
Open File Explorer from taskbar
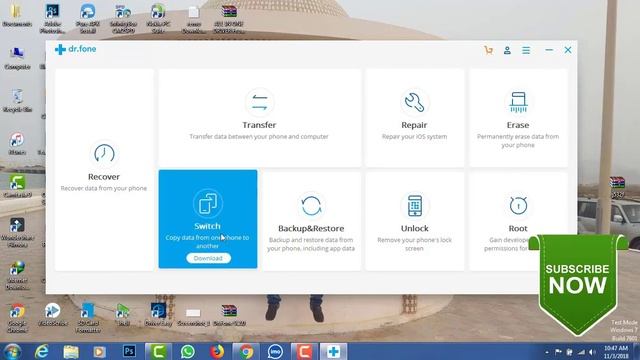tap(71, 351)
